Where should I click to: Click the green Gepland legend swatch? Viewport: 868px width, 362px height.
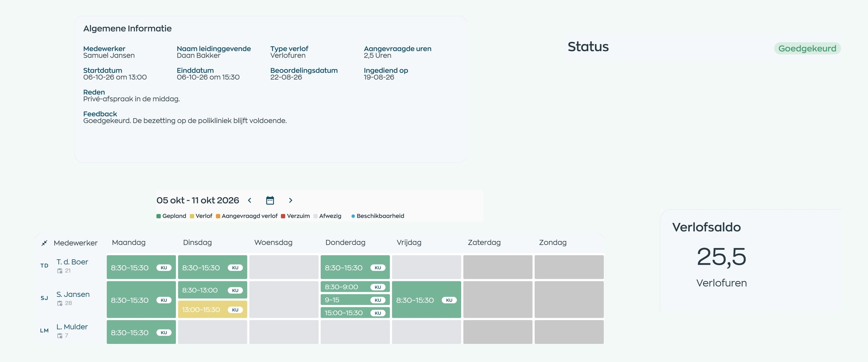click(159, 216)
